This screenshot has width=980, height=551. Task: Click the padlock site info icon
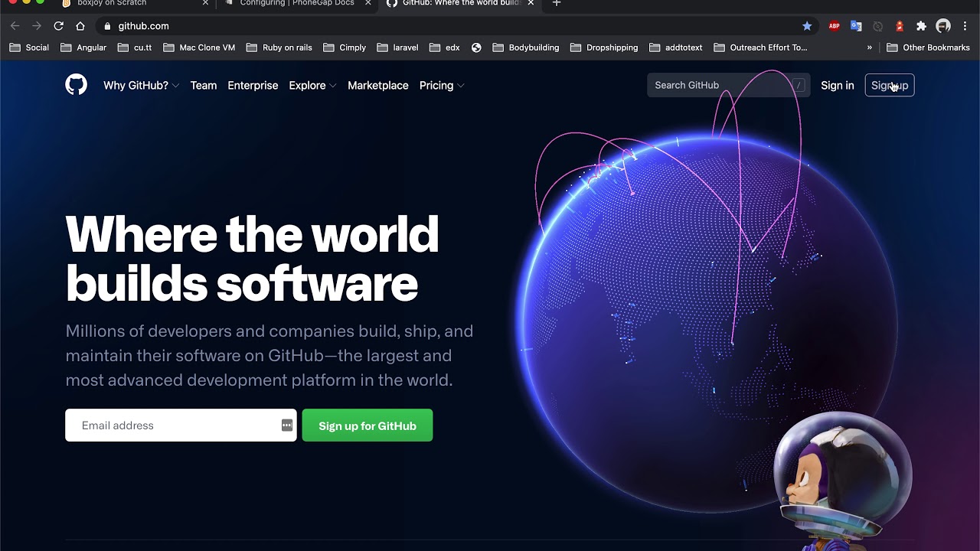(x=107, y=26)
